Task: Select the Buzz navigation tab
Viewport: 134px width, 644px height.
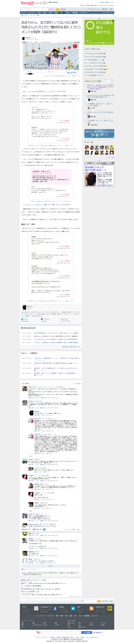Action: (x=68, y=13)
